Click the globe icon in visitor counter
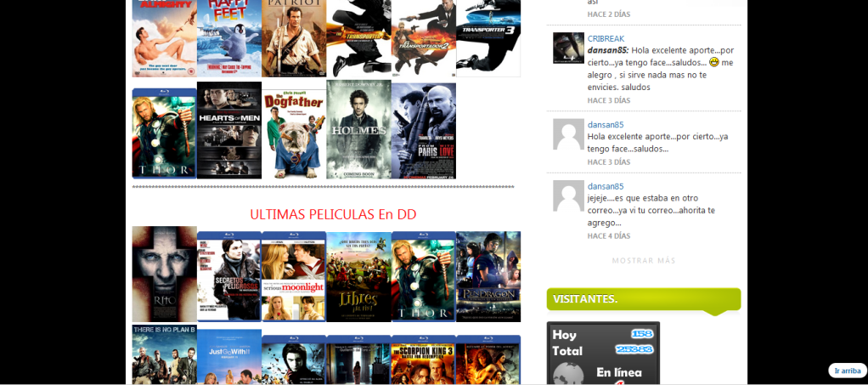This screenshot has width=868, height=385. (568, 374)
